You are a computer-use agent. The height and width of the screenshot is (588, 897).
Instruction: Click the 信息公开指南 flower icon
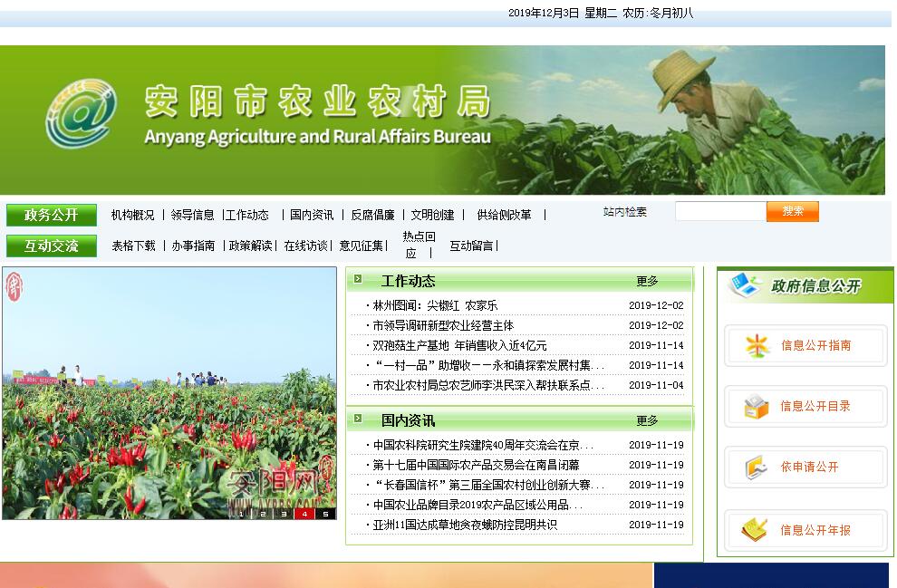click(x=757, y=345)
